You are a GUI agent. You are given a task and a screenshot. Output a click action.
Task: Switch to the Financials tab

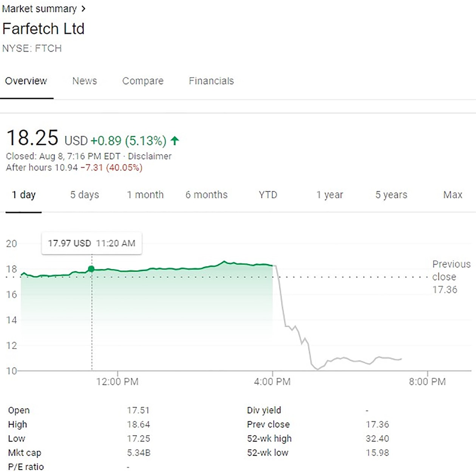211,81
